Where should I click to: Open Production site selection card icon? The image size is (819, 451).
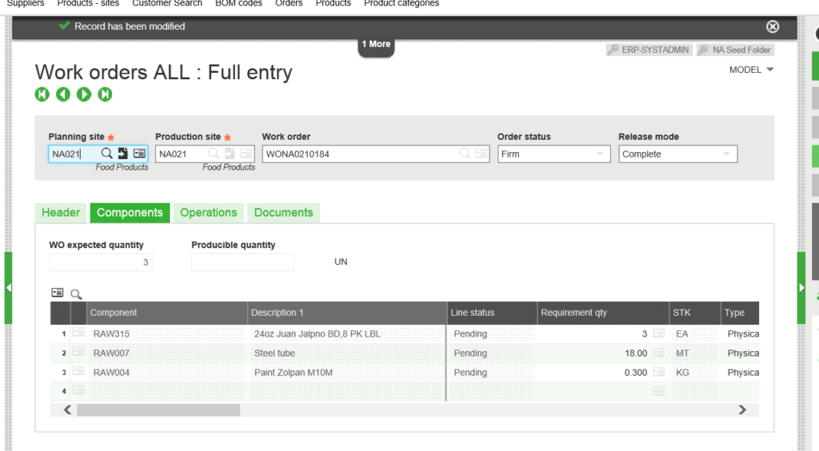point(247,154)
